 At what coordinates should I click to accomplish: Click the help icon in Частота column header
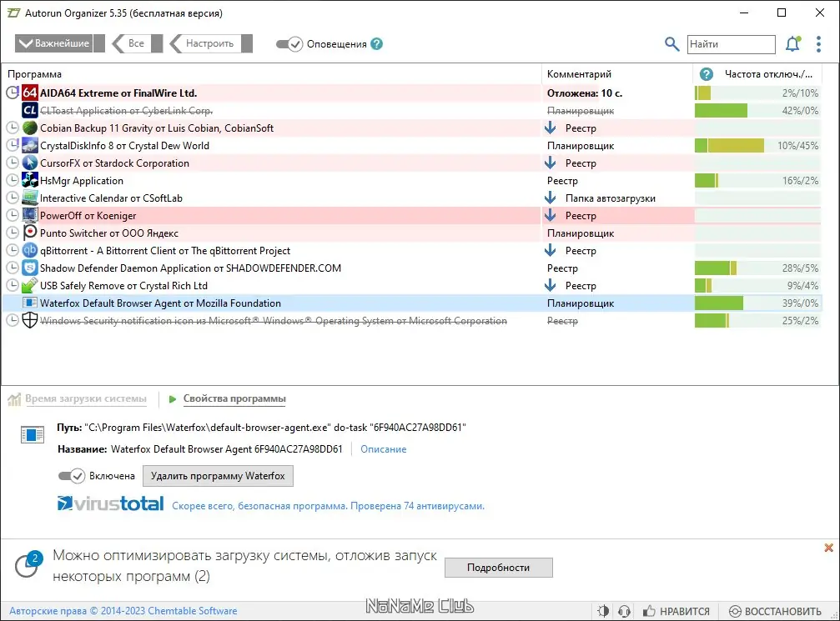click(x=707, y=74)
